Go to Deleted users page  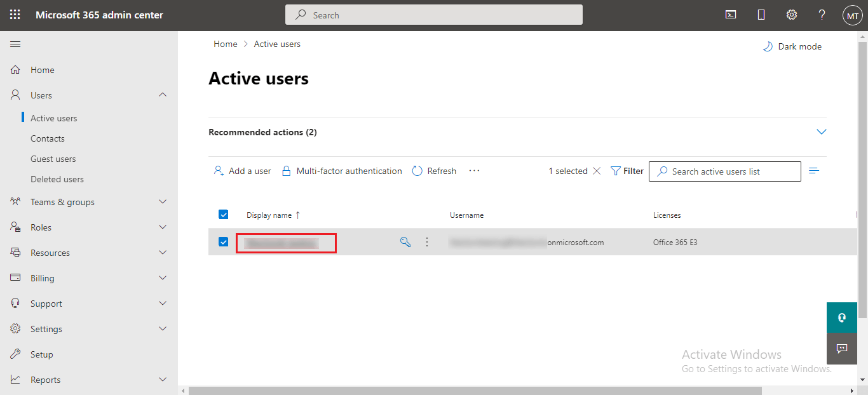pyautogui.click(x=57, y=179)
